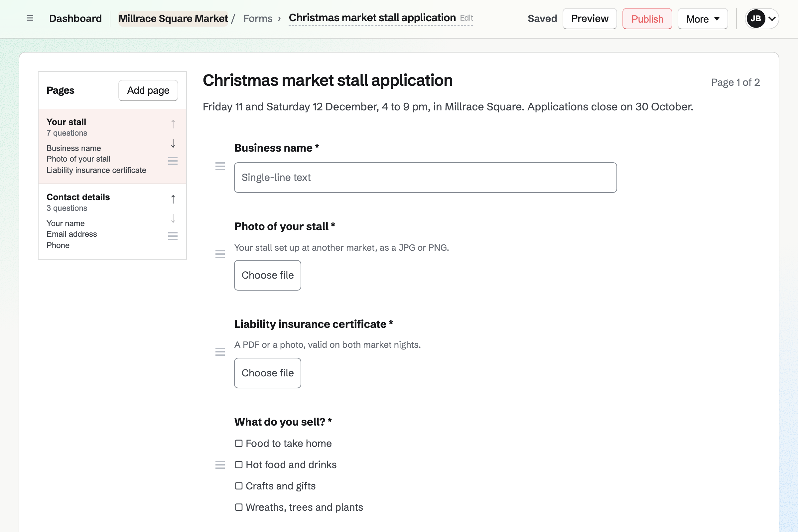Click the form title in the breadcrumb
The height and width of the screenshot is (532, 798).
click(372, 18)
